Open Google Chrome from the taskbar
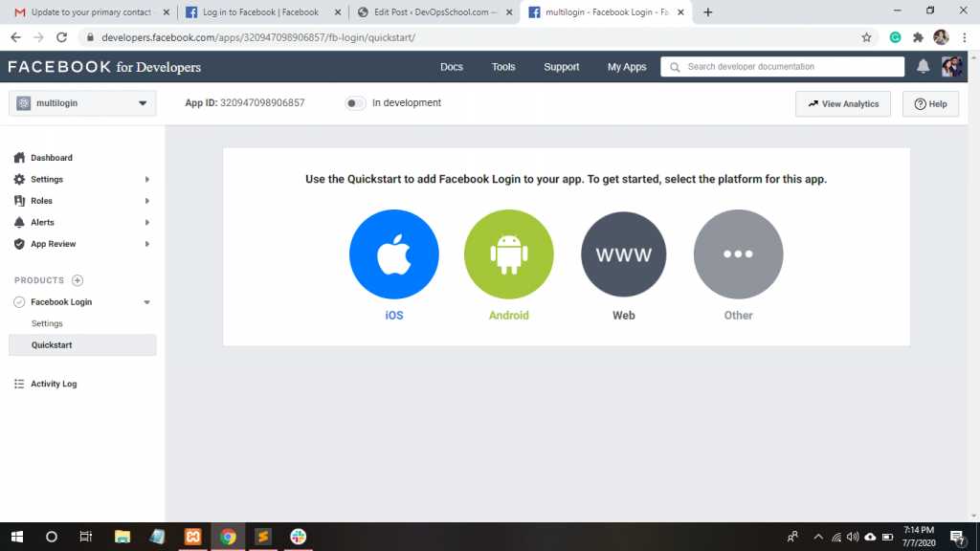980x551 pixels. [228, 537]
